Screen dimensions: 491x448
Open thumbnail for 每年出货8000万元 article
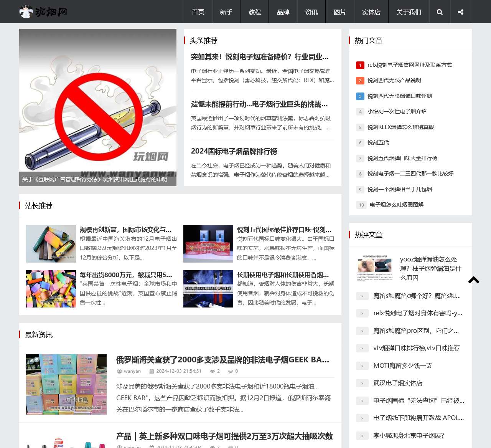(x=51, y=289)
